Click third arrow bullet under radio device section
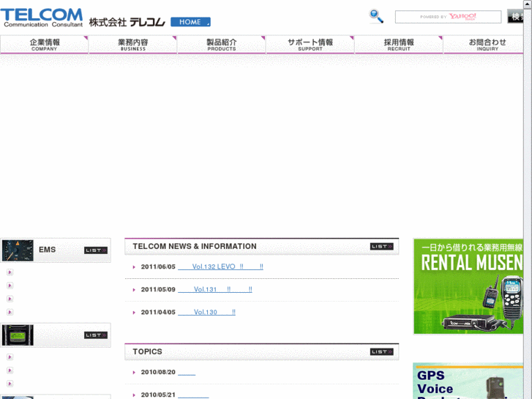This screenshot has width=532, height=399. [x=10, y=384]
